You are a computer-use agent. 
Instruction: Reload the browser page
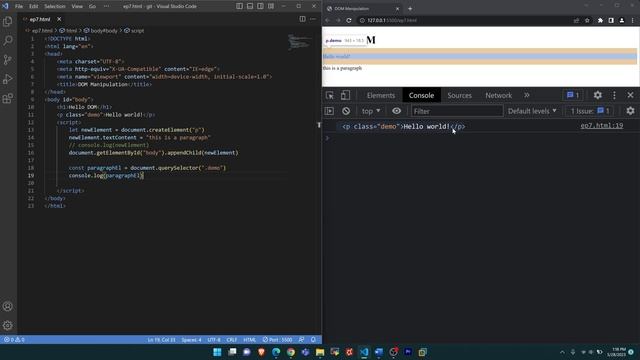click(x=349, y=20)
